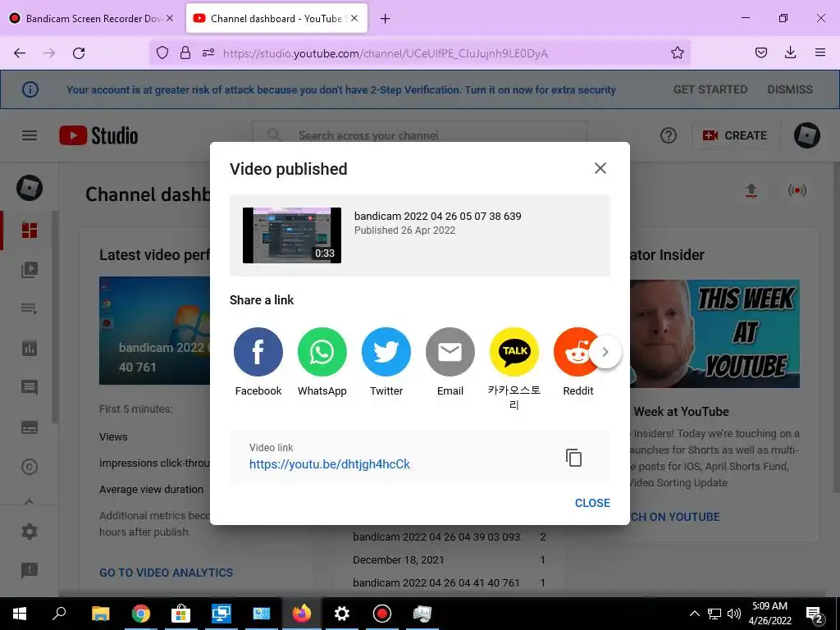840x630 pixels.
Task: Open the Firefox downloads panel
Action: point(790,52)
